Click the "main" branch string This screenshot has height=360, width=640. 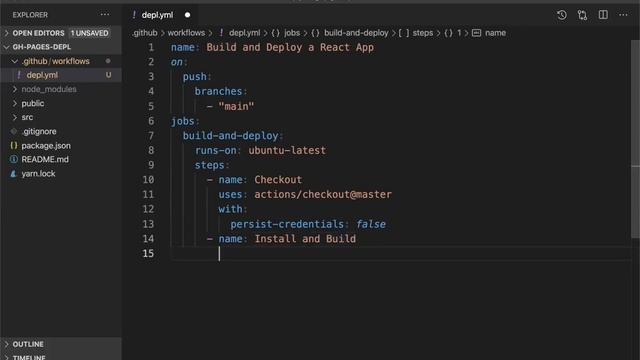pyautogui.click(x=236, y=107)
